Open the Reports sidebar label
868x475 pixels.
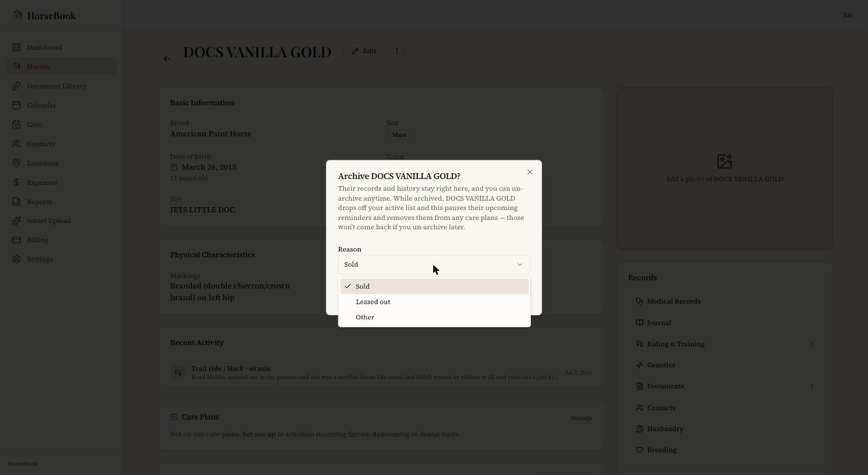(39, 202)
